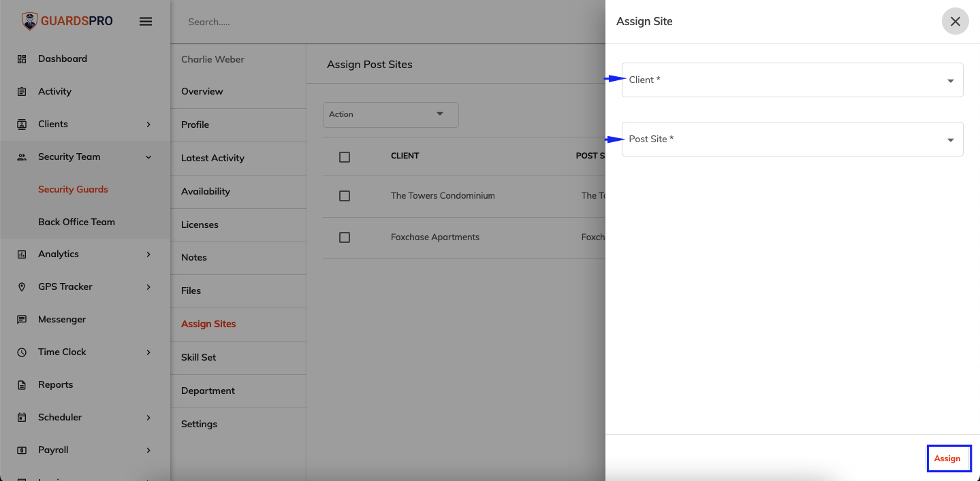Viewport: 980px width, 481px height.
Task: Expand the Analytics submenu chevron
Action: (x=148, y=254)
